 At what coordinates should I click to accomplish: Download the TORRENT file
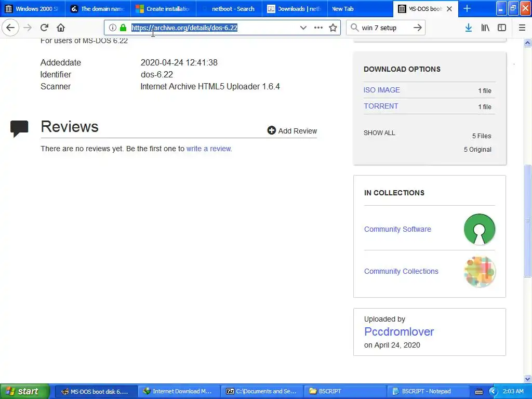381,106
